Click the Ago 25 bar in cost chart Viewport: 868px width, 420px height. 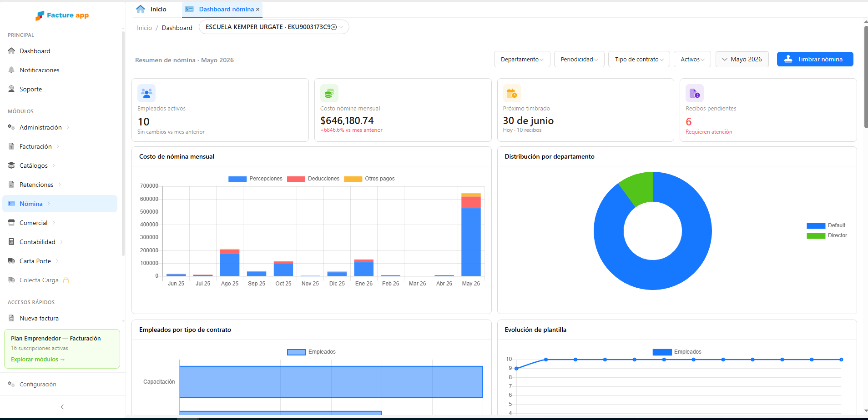point(230,263)
